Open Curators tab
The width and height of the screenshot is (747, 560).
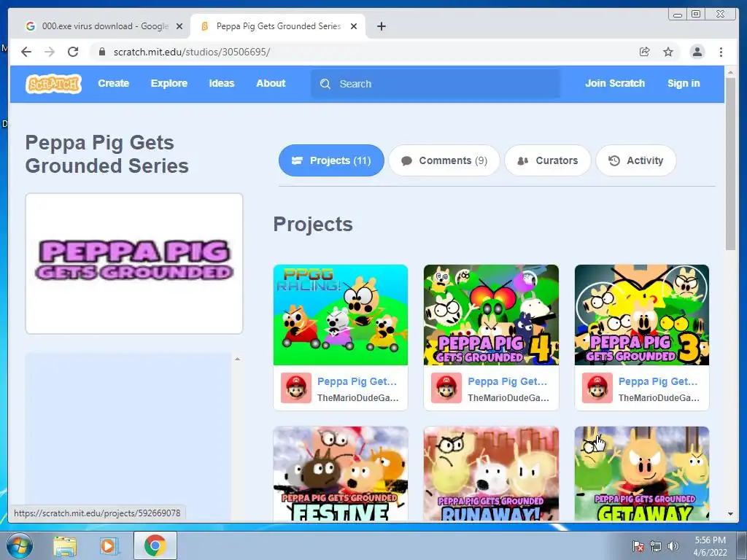click(547, 160)
